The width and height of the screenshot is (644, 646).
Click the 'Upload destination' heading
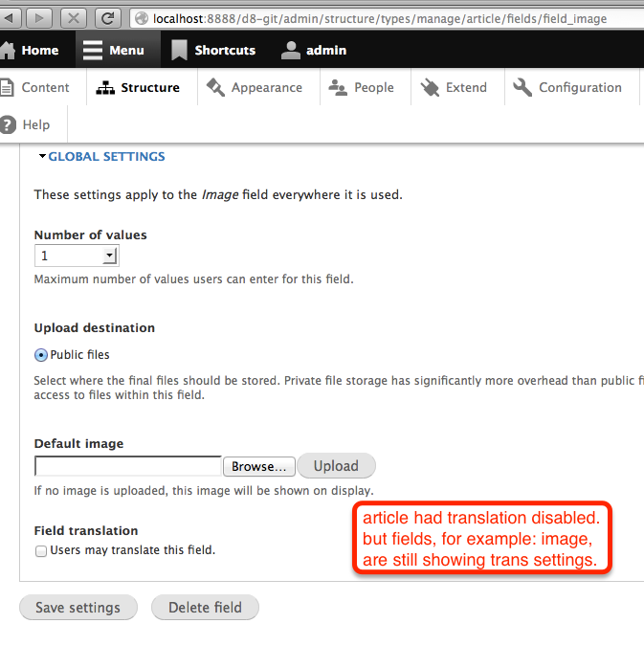[95, 328]
